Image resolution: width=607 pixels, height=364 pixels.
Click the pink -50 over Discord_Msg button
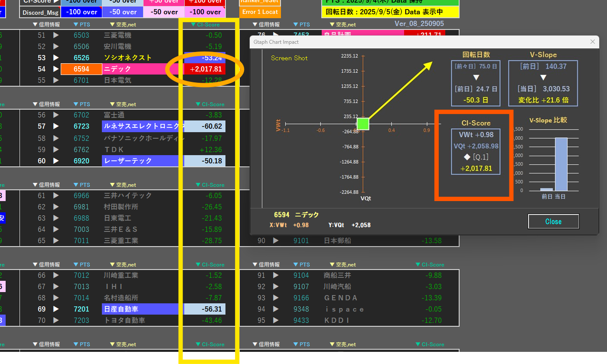164,12
